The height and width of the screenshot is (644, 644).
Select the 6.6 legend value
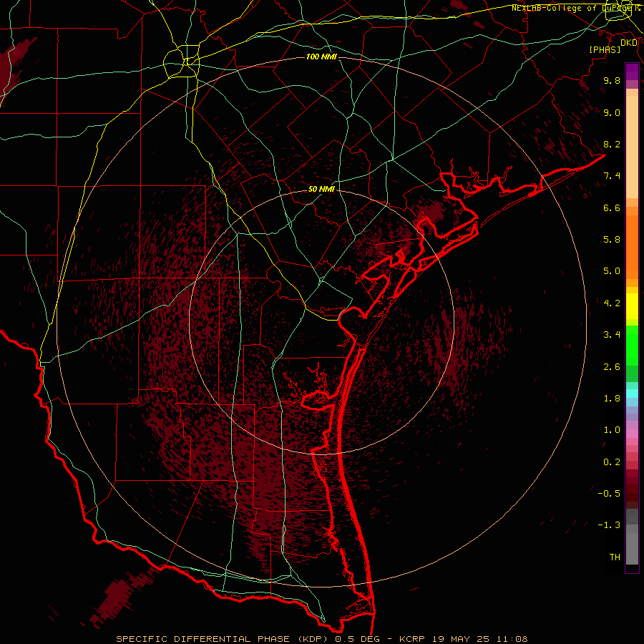(612, 208)
